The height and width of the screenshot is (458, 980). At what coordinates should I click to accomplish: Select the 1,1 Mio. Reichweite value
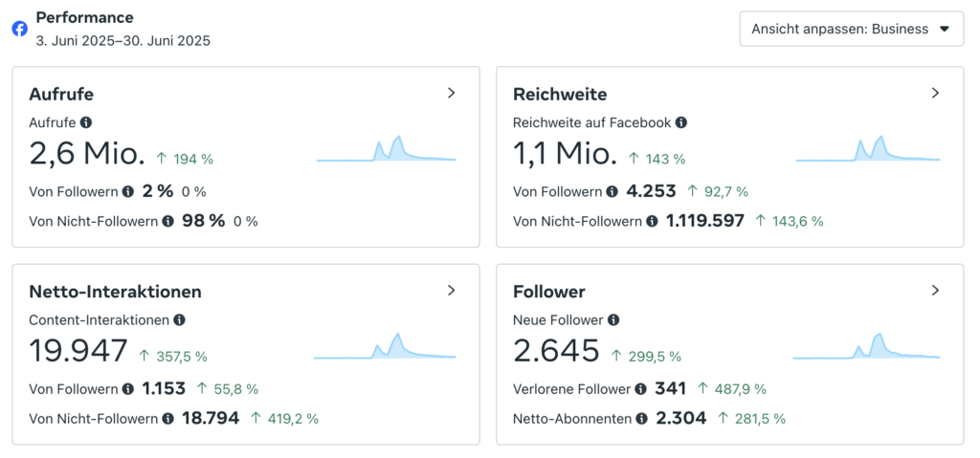coord(565,153)
